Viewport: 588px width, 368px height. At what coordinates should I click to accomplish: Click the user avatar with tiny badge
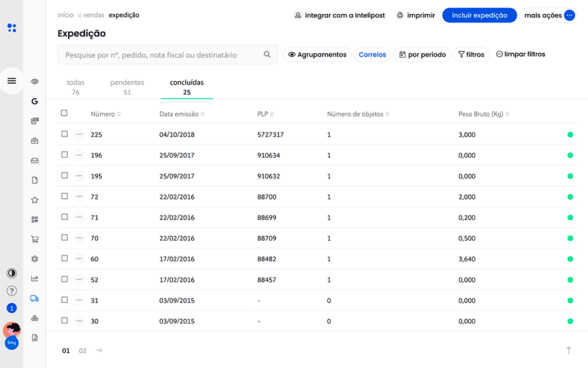pos(12,336)
